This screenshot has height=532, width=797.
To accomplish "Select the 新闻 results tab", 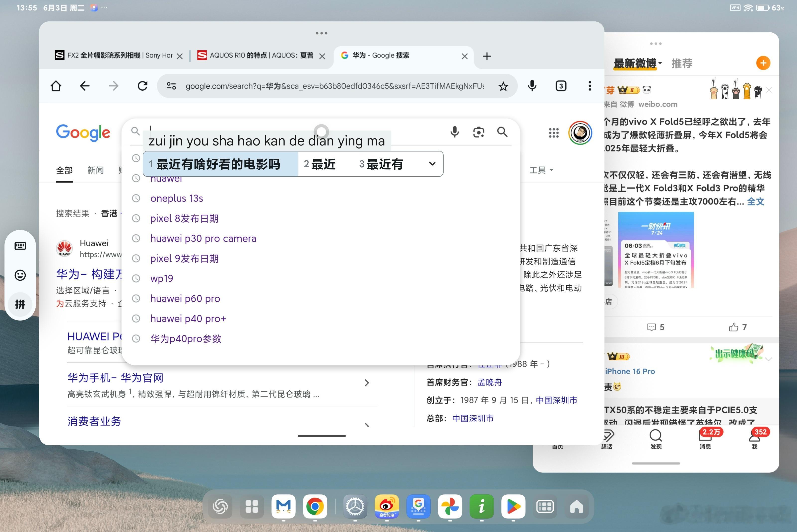I will pyautogui.click(x=95, y=170).
